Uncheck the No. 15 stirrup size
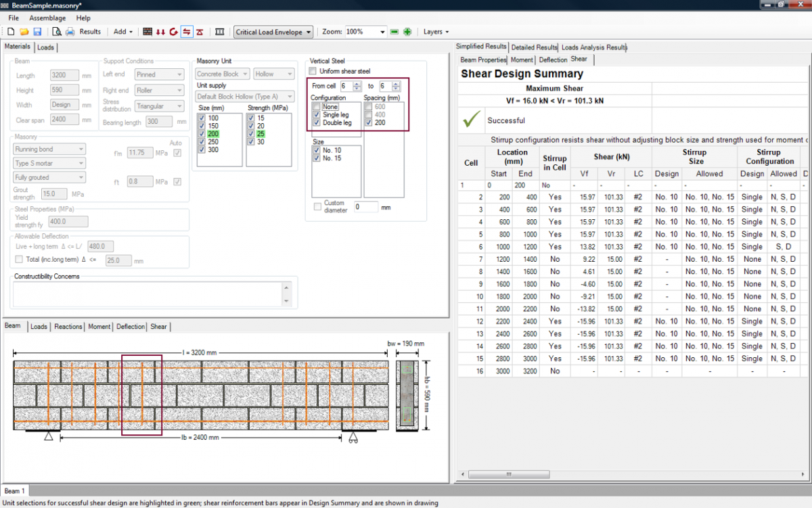Image resolution: width=812 pixels, height=508 pixels. [x=317, y=158]
